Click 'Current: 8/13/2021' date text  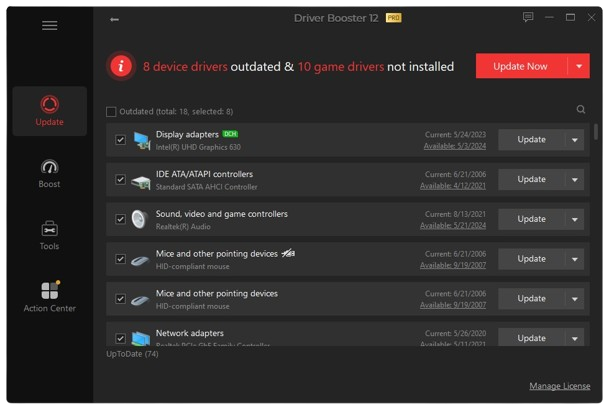pyautogui.click(x=455, y=214)
